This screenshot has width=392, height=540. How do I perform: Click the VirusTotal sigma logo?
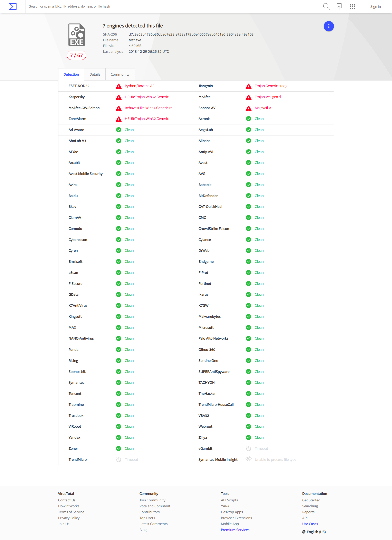pyautogui.click(x=13, y=6)
